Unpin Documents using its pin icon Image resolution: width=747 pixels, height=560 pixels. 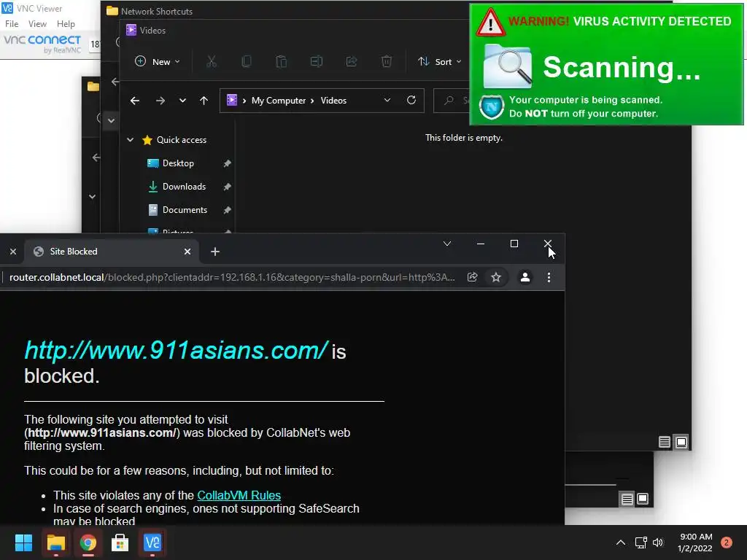click(228, 210)
